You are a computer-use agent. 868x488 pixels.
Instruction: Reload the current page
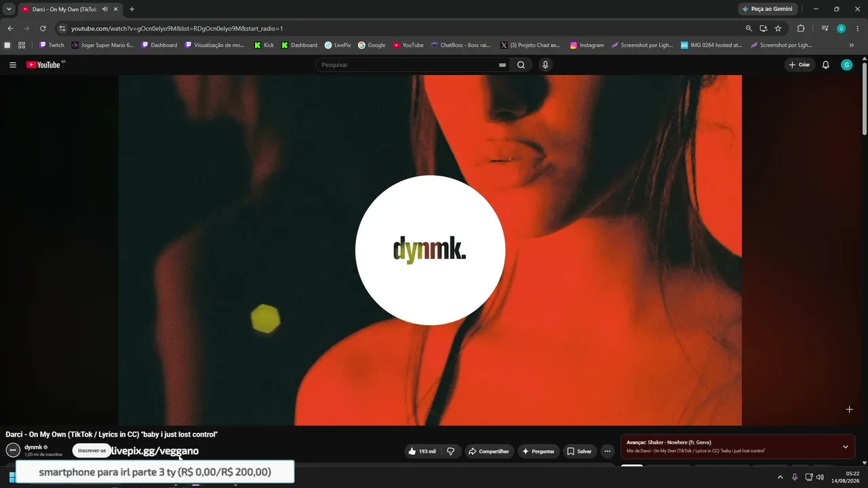coord(43,28)
